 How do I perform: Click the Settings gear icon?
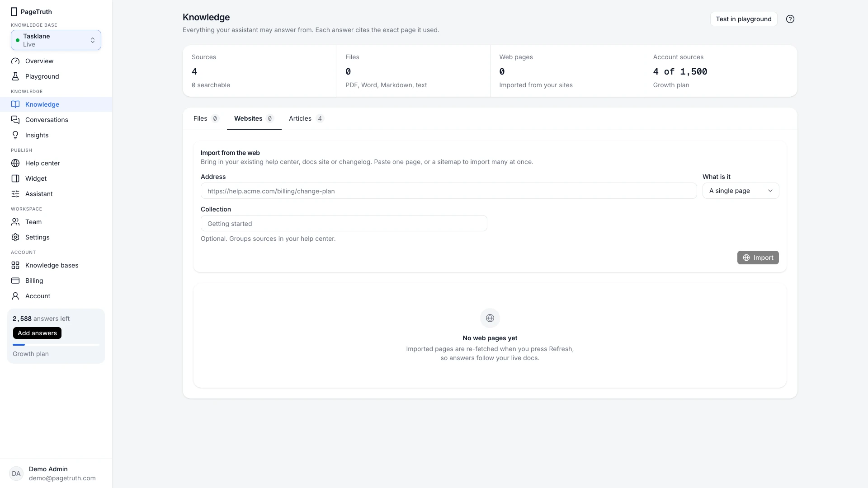(x=15, y=237)
